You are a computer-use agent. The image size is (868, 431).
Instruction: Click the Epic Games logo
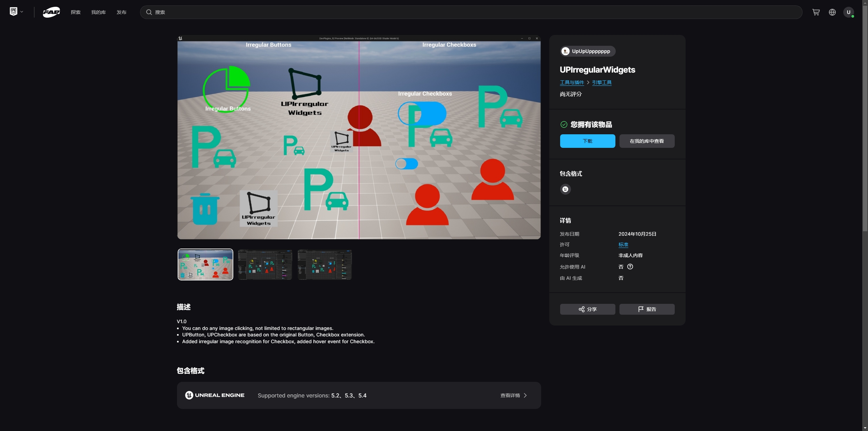point(13,12)
